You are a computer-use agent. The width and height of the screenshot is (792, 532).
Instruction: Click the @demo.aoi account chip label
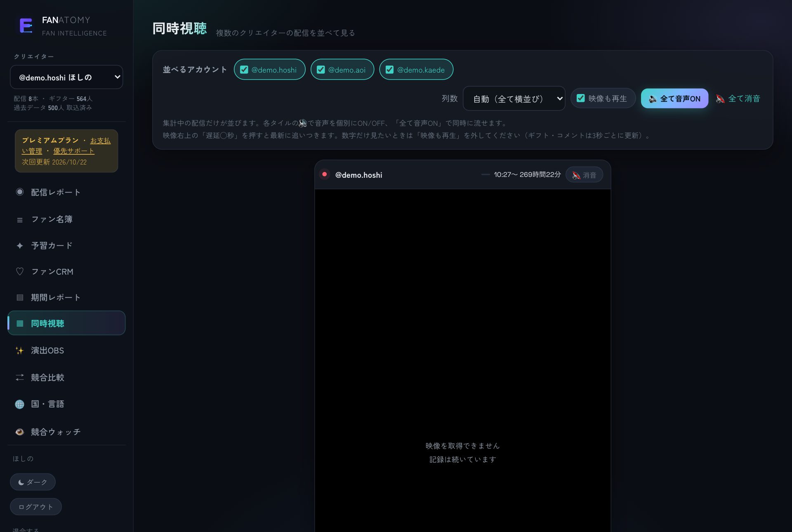[347, 70]
